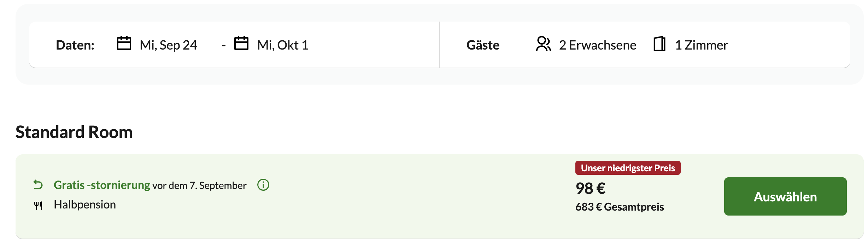Click the Gratis-stornierung link text
The image size is (868, 252).
point(102,185)
